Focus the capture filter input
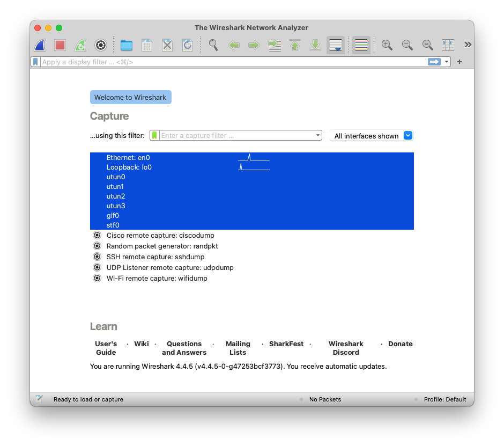Image resolution: width=504 pixels, height=446 pixels. point(236,135)
